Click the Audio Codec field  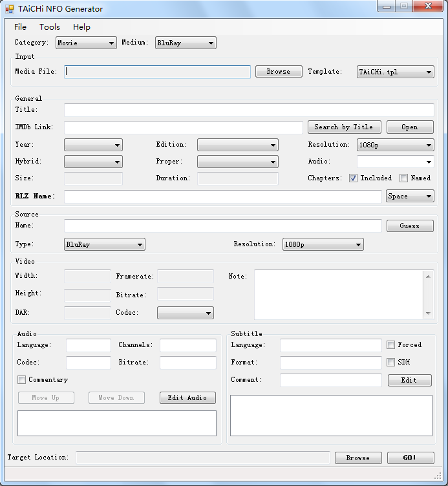pos(89,363)
